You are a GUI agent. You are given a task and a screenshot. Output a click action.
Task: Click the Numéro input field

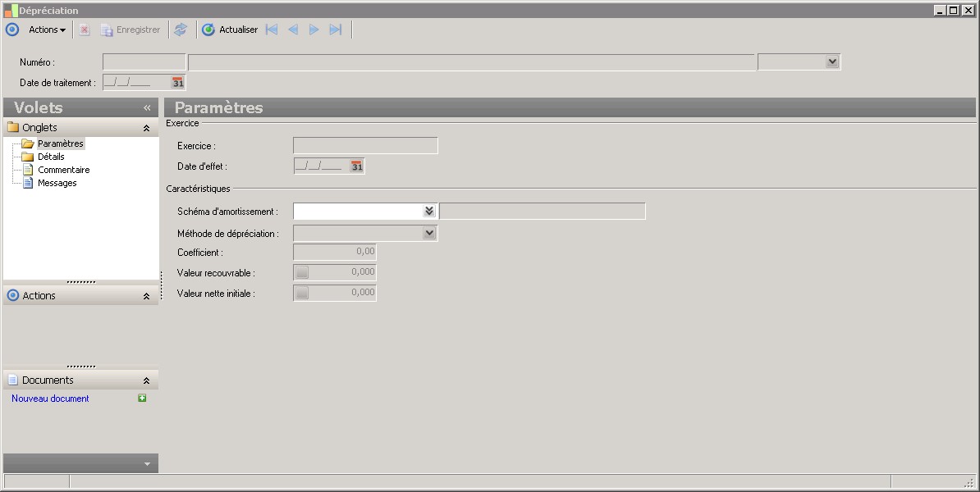click(144, 61)
